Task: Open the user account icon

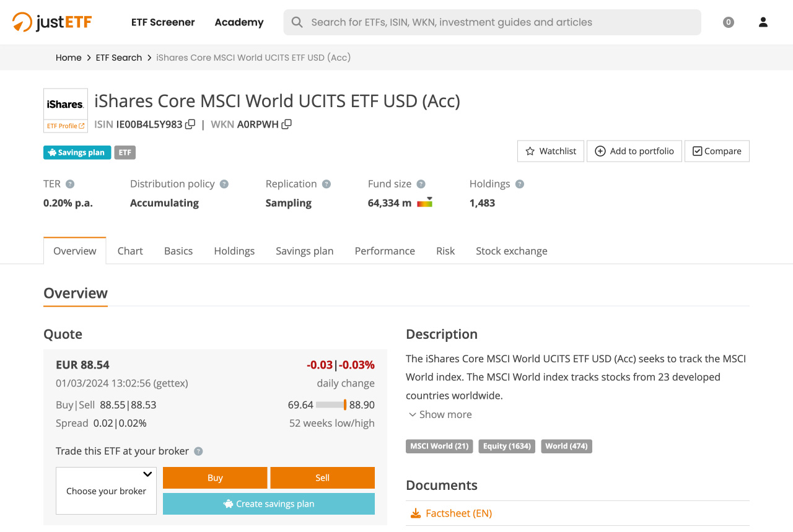Action: point(763,22)
